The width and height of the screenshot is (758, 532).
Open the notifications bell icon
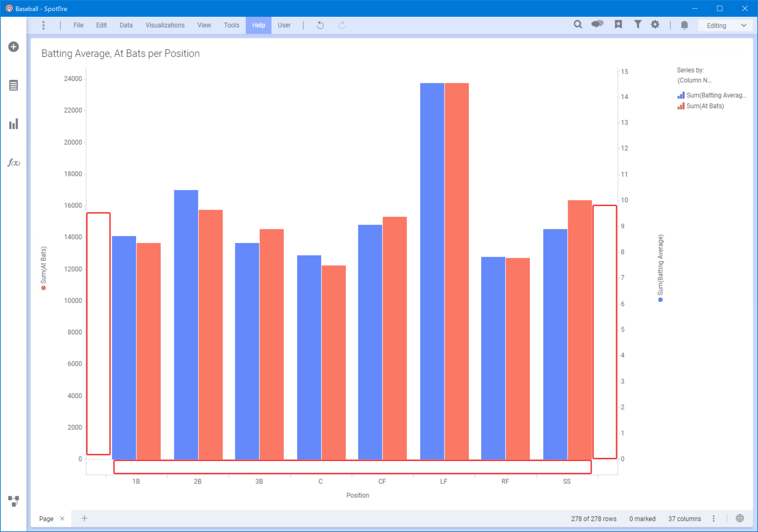pyautogui.click(x=684, y=25)
